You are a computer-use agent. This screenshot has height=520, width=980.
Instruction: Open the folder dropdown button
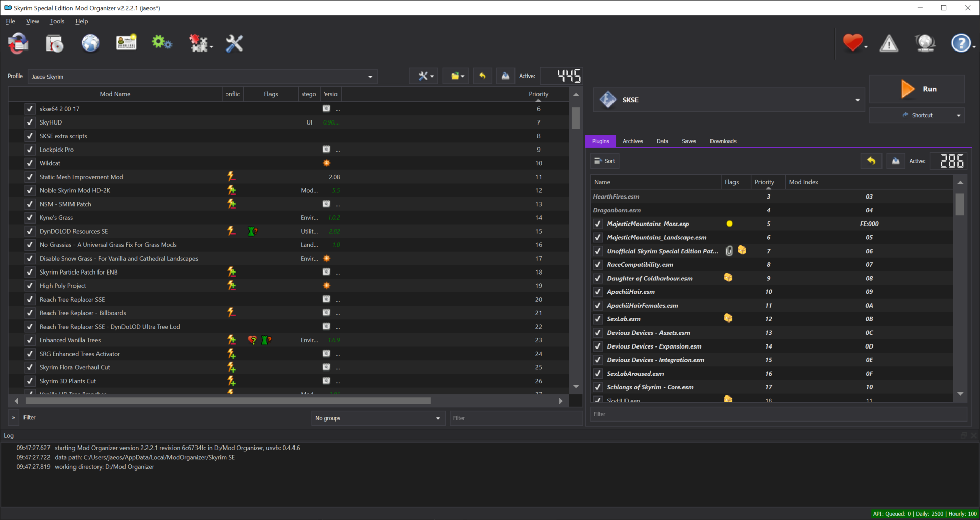click(x=456, y=76)
